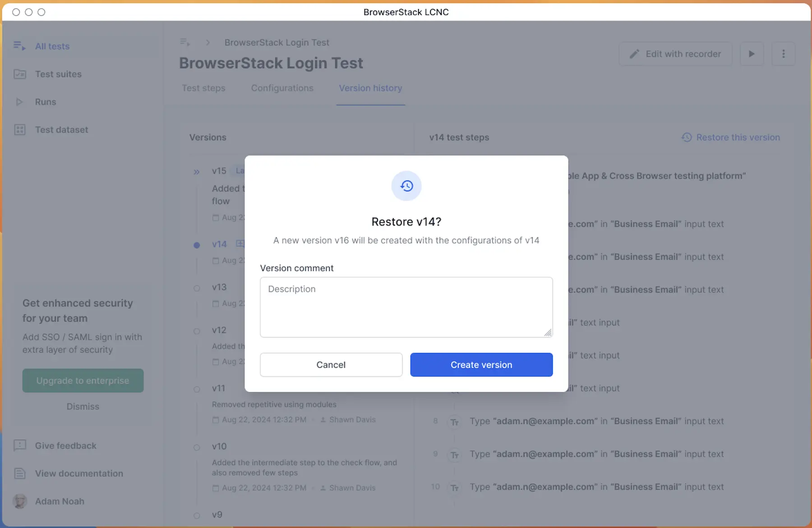Screen dimensions: 812x528
Task: Click the v12 version label
Action: pos(219,330)
